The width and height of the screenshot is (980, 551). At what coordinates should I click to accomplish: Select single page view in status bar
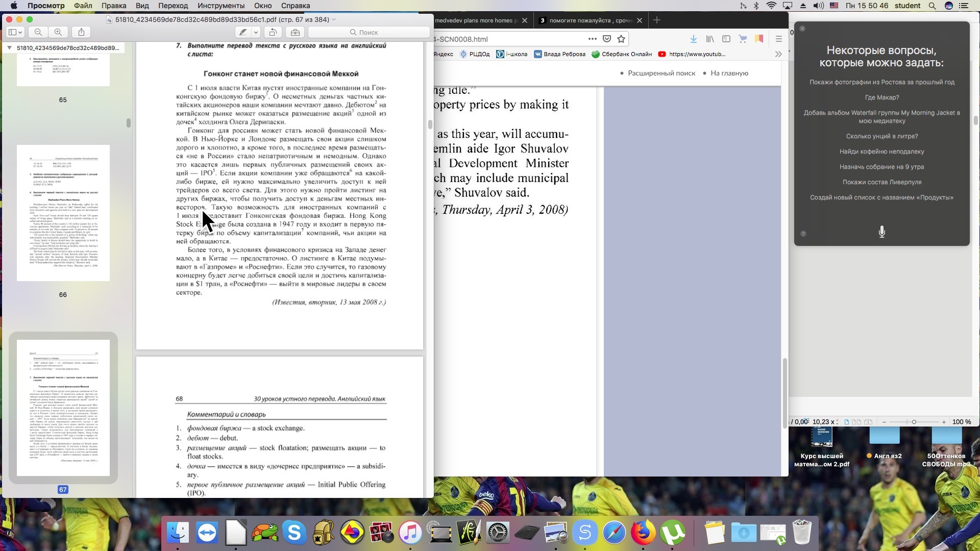tap(847, 422)
